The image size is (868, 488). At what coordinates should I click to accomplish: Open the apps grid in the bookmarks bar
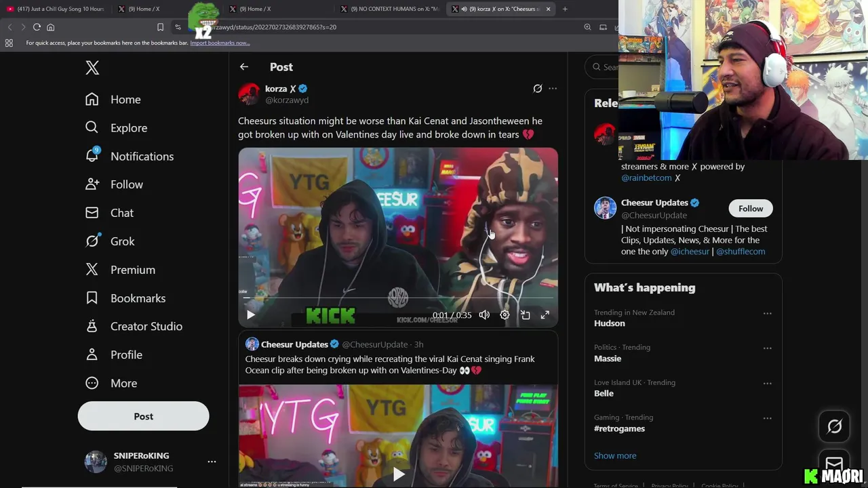coord(9,43)
